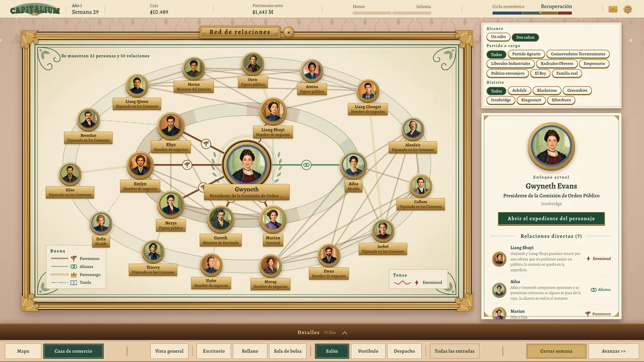Click the alliance link icon toward Ailsa
The height and width of the screenshot is (362, 644).
point(306,165)
